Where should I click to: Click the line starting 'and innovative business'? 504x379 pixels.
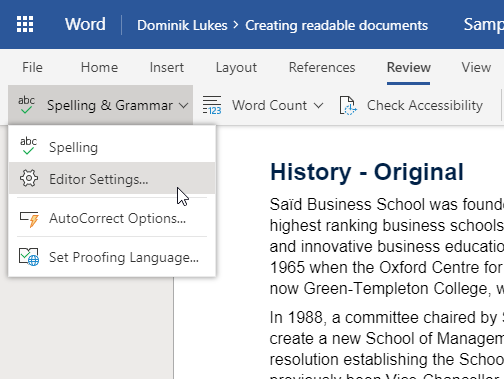387,247
